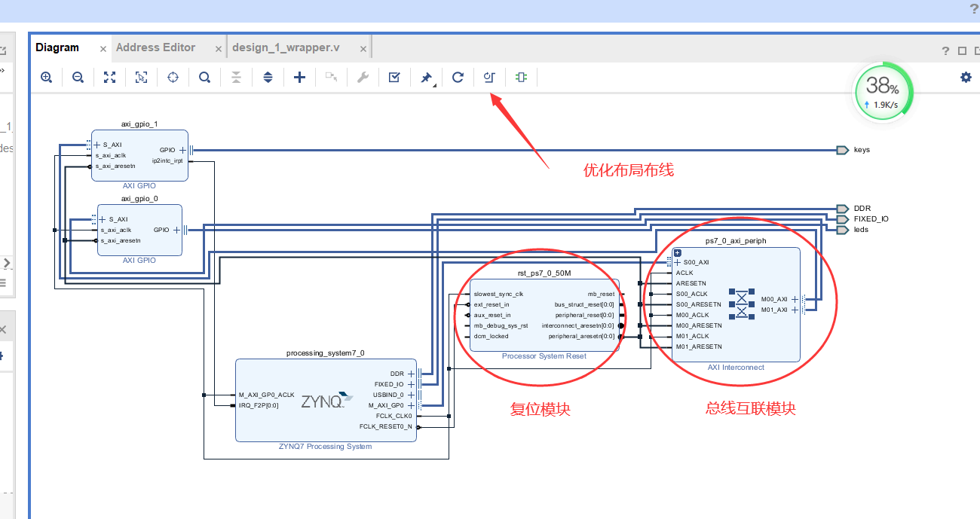Open the design_1_wrapper.v tab
This screenshot has width=980, height=519.
coord(286,47)
